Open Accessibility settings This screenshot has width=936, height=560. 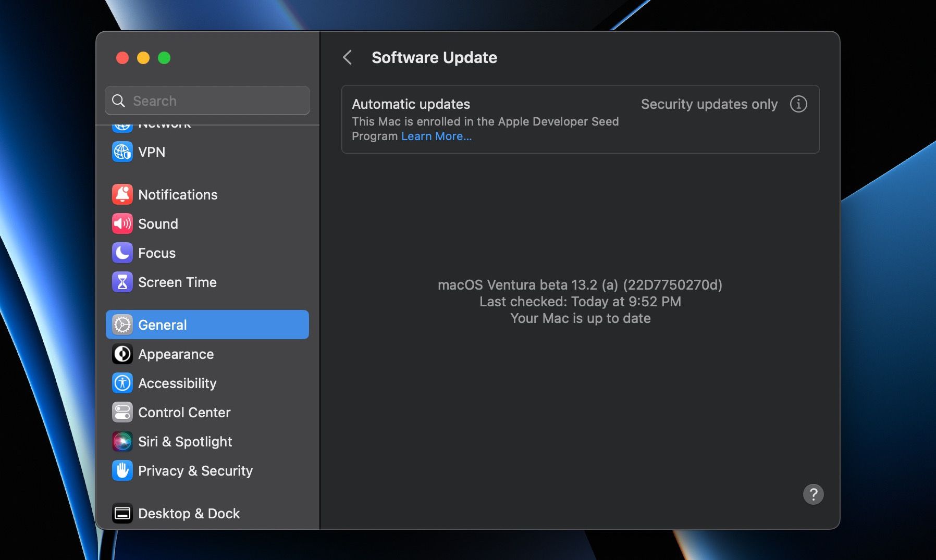point(207,383)
